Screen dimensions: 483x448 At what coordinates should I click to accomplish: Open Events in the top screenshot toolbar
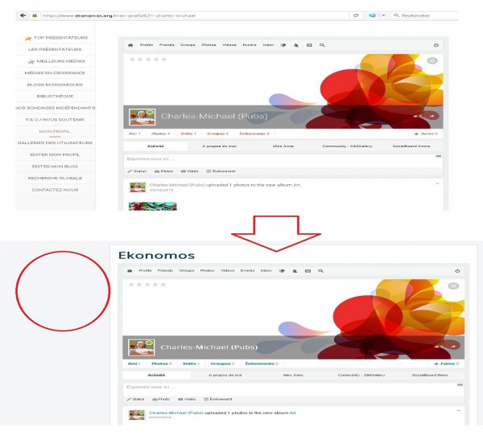[250, 45]
